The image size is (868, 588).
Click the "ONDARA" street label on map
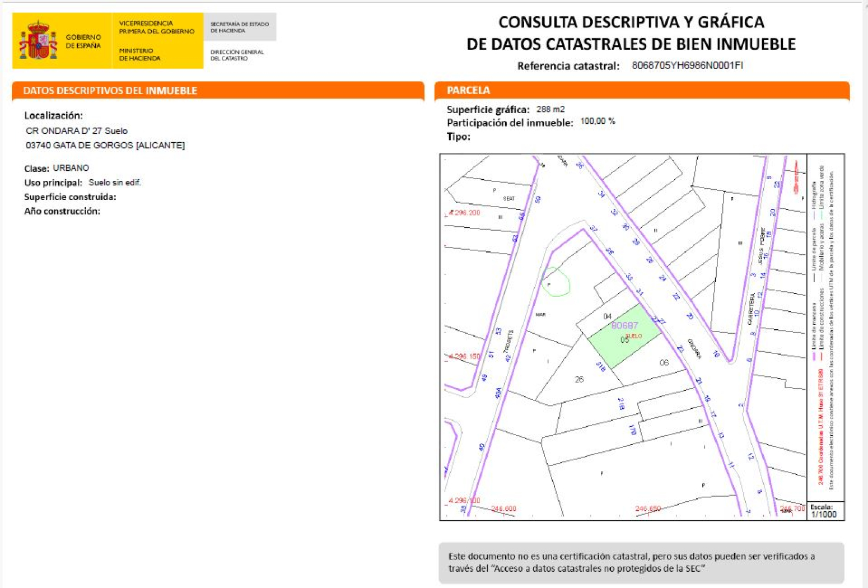tap(694, 348)
